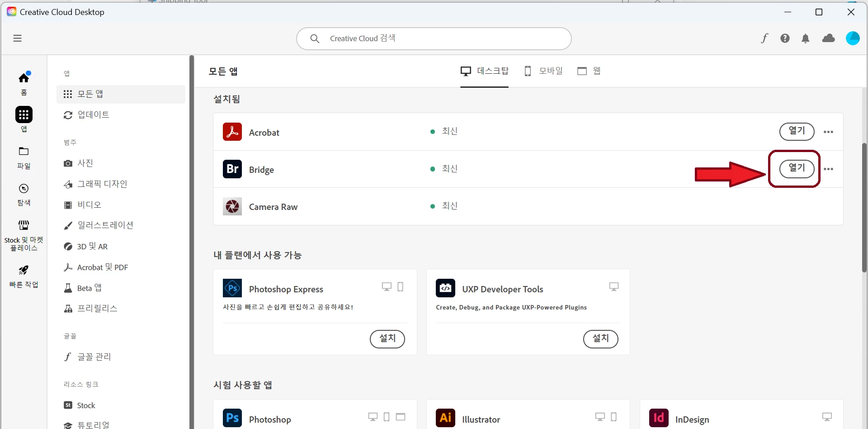Click the Photoshop Express app icon
This screenshot has height=429, width=868.
pos(232,288)
